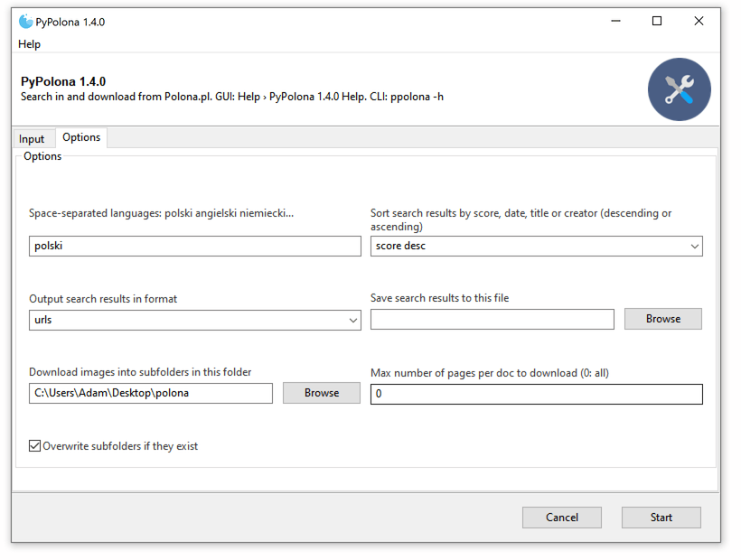
Task: Click the 'PyPolona 1.4.0' bold heading
Action: click(63, 81)
